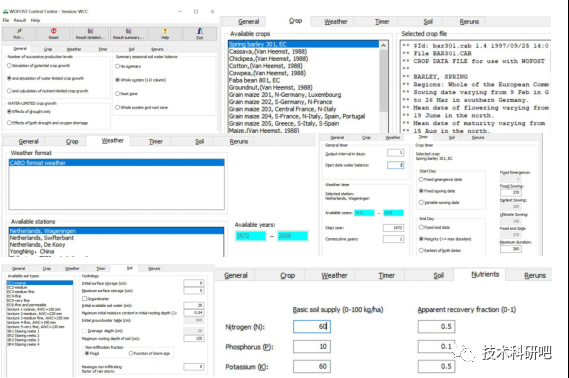Select Netherlands, De Kooy station

point(116,245)
